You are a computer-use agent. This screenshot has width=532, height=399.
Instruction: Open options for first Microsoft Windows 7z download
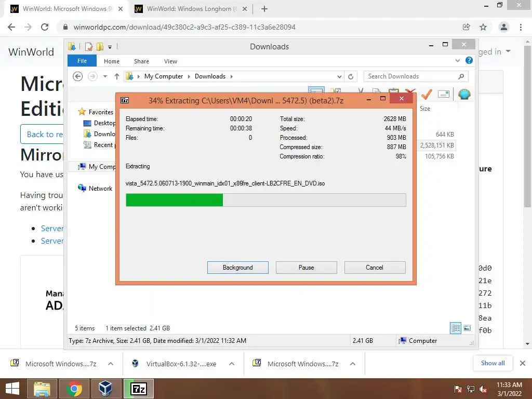[x=111, y=364]
